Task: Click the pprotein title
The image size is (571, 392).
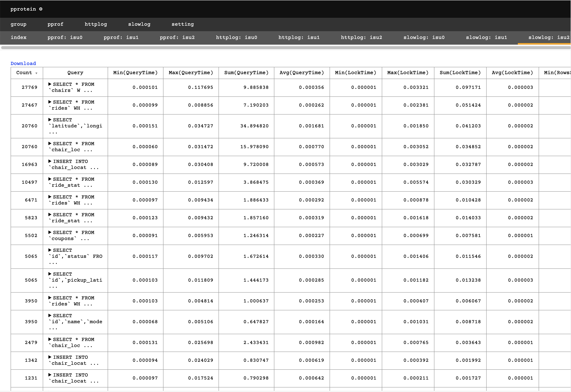Action: (23, 9)
